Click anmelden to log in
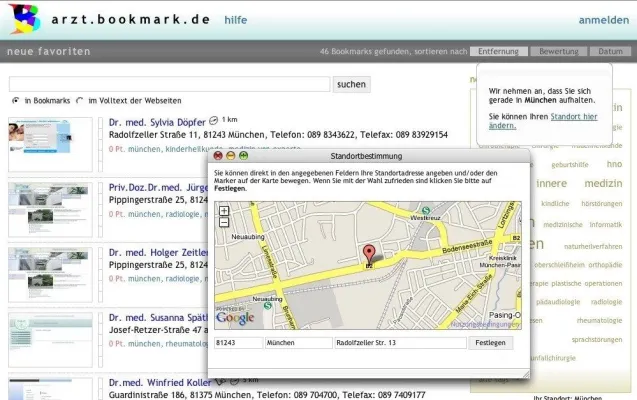 604,20
